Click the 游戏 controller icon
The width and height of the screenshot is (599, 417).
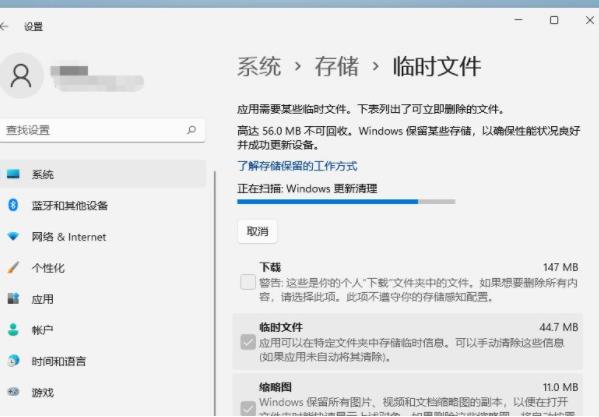click(x=13, y=392)
